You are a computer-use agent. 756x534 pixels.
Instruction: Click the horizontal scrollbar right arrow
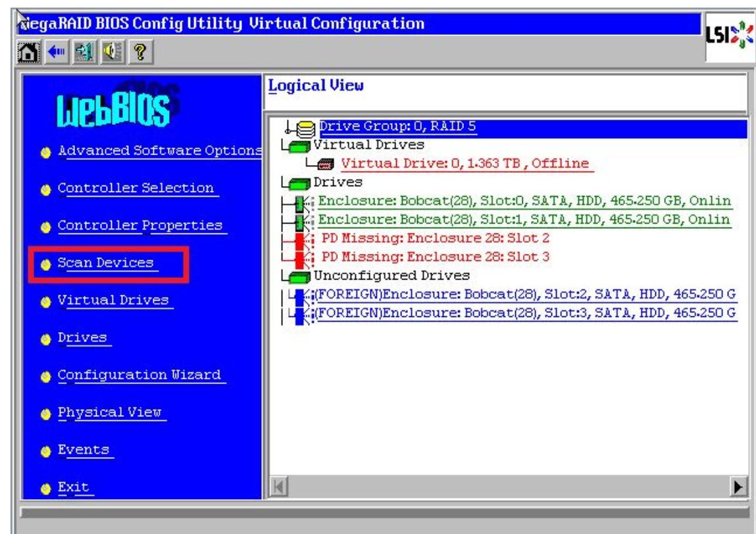click(x=738, y=487)
